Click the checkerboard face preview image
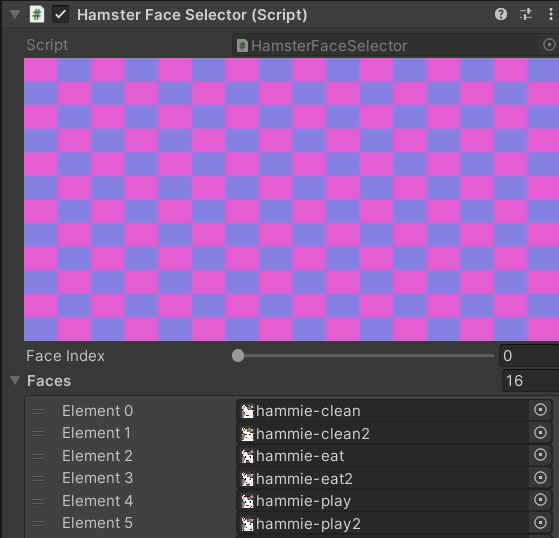Viewport: 559px width, 538px height. click(x=291, y=199)
